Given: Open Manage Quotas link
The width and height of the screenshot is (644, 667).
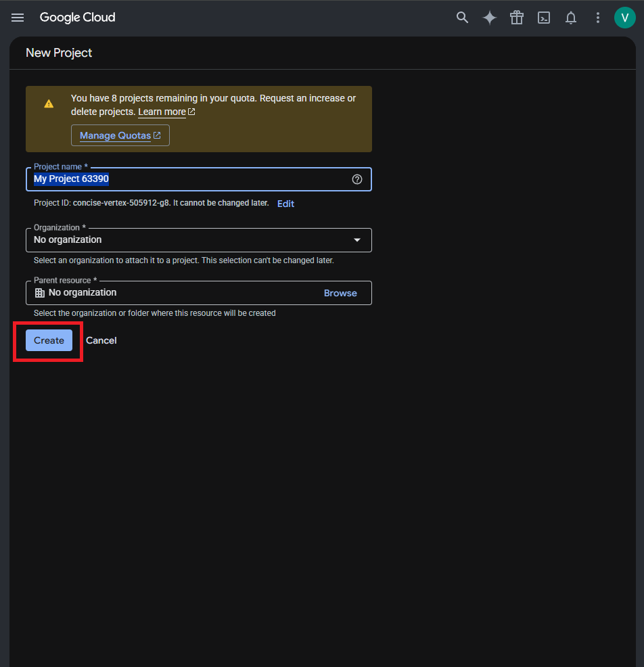Looking at the screenshot, I should pos(120,135).
